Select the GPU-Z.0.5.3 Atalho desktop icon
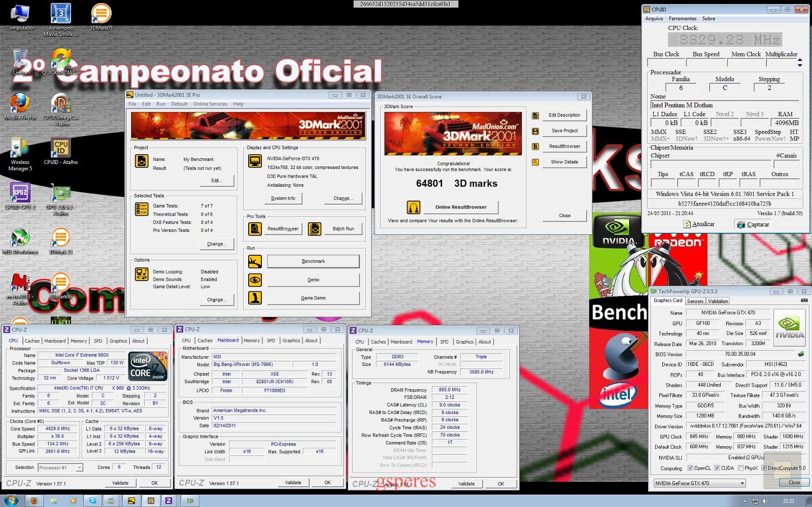The width and height of the screenshot is (812, 507). pyautogui.click(x=61, y=199)
